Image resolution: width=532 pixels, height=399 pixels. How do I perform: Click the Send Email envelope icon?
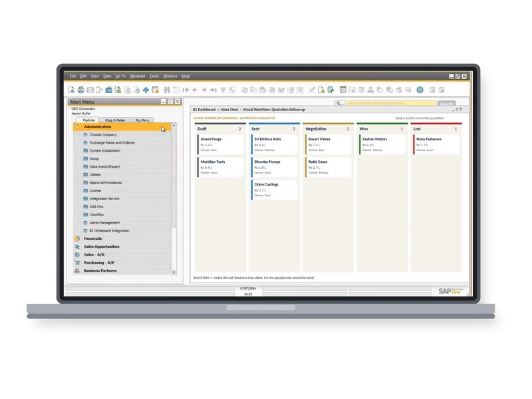tap(90, 90)
